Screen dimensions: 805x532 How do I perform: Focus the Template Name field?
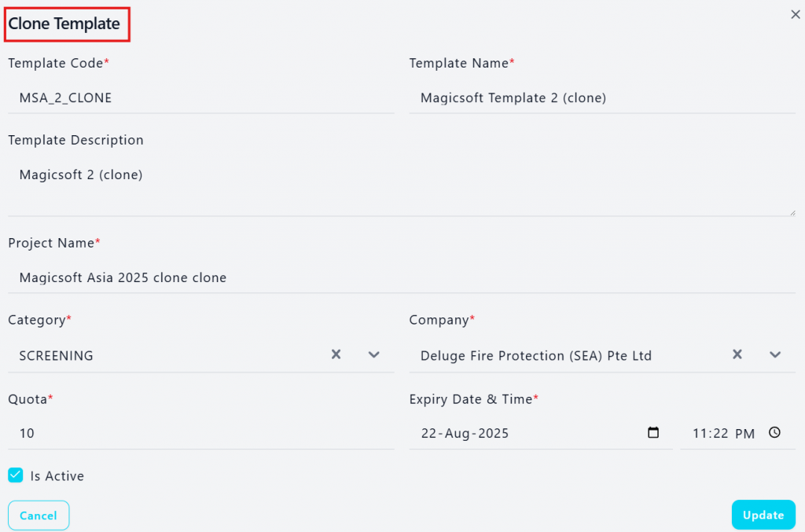point(602,97)
